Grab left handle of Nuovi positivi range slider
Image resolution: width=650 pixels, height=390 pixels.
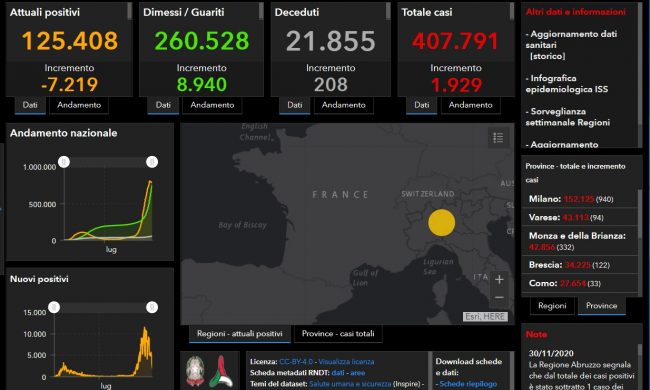pos(54,307)
